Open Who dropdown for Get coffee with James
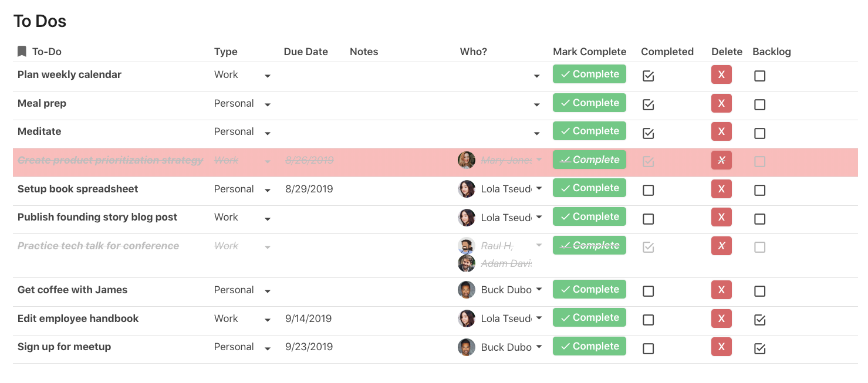 tap(539, 289)
